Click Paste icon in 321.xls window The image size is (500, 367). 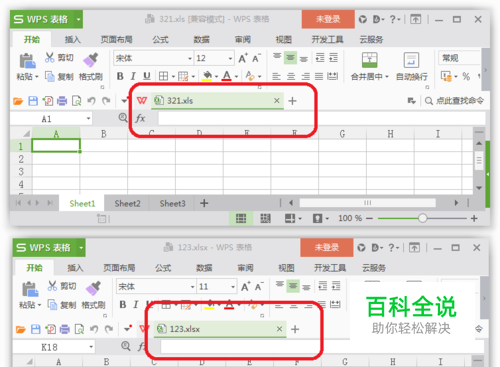[27, 61]
